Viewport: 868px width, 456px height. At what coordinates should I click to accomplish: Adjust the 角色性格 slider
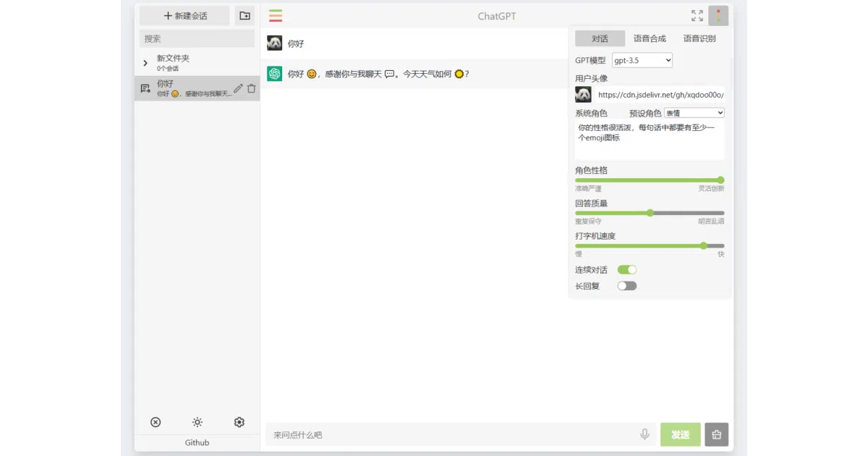(x=650, y=180)
